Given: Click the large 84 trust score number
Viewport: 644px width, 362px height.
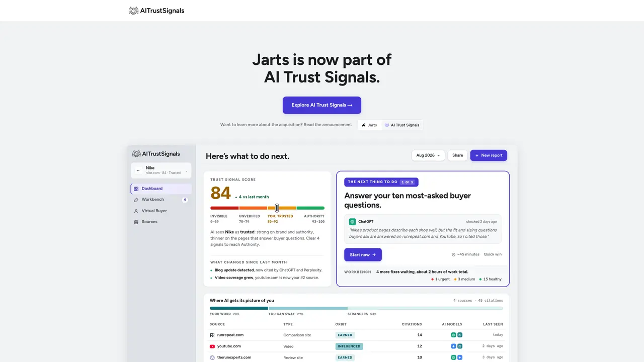Looking at the screenshot, I should point(220,193).
